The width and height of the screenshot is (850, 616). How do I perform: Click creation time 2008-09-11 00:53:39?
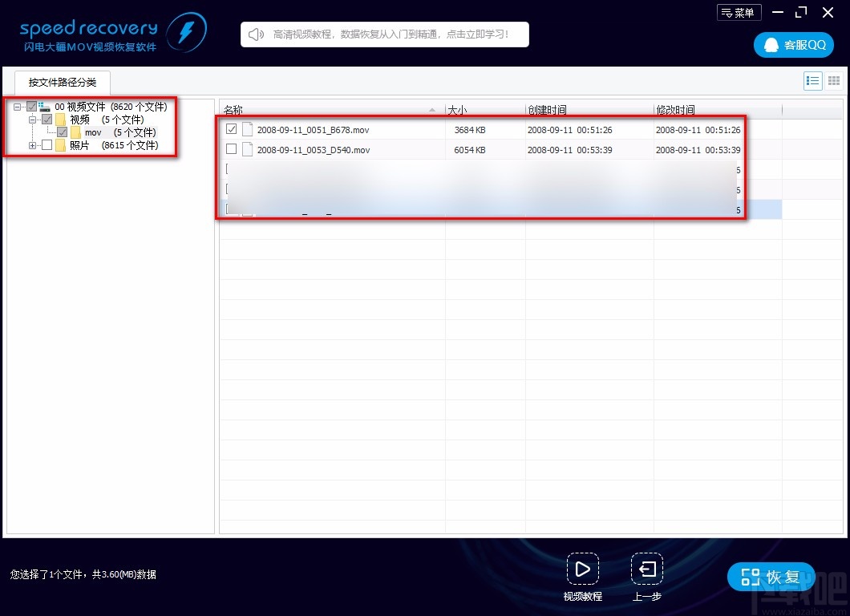(569, 150)
